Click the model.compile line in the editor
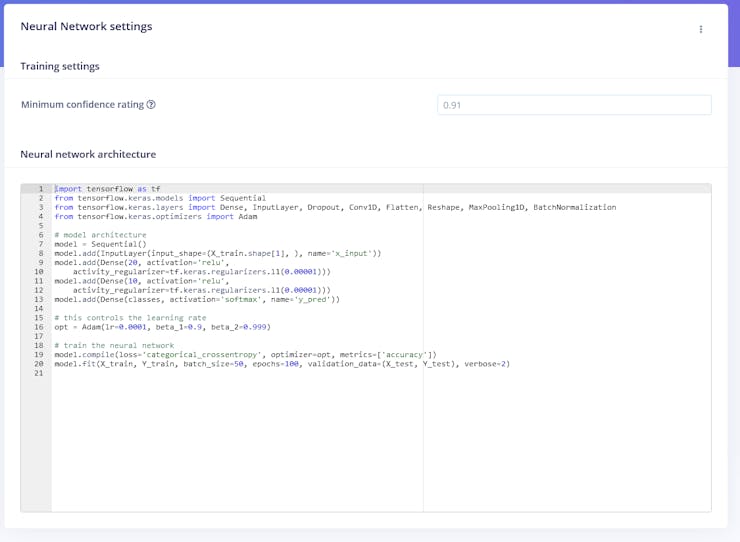The height and width of the screenshot is (542, 740). click(245, 355)
